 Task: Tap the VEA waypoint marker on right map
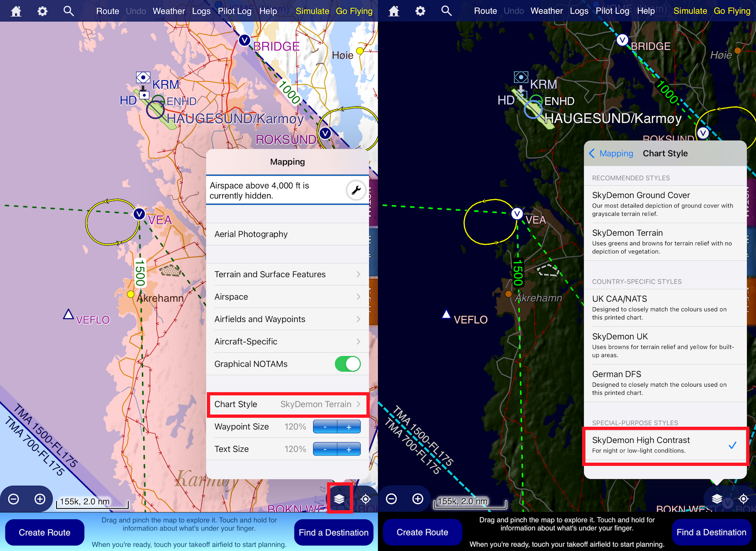coord(517,214)
